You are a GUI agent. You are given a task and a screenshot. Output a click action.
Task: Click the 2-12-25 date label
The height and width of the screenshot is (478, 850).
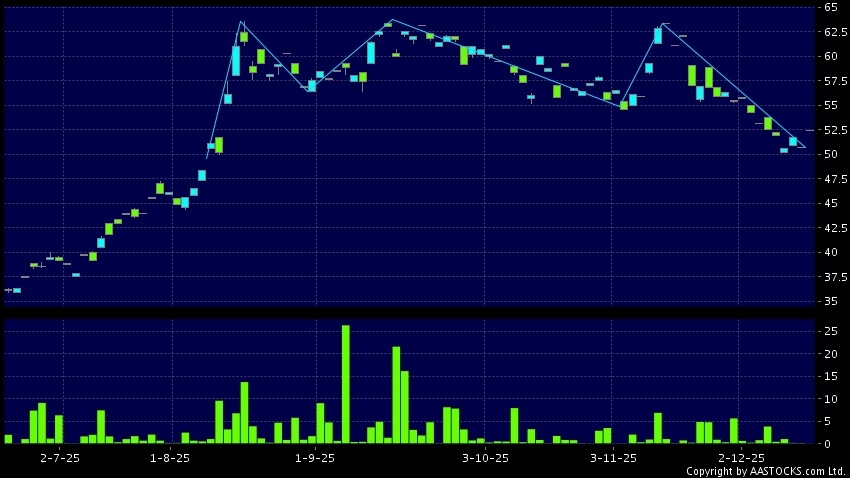(741, 457)
